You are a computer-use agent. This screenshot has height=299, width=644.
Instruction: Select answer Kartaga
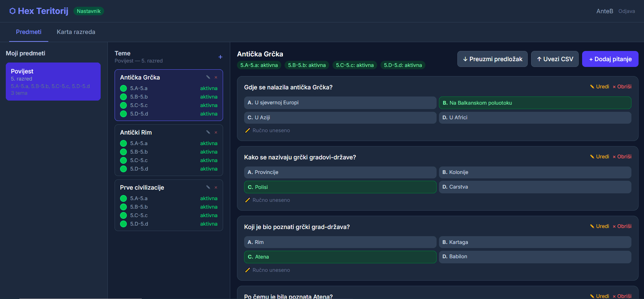535,242
